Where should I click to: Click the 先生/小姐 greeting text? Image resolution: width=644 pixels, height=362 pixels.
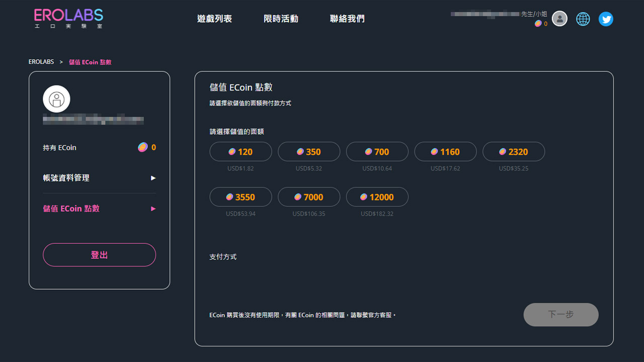click(x=534, y=14)
